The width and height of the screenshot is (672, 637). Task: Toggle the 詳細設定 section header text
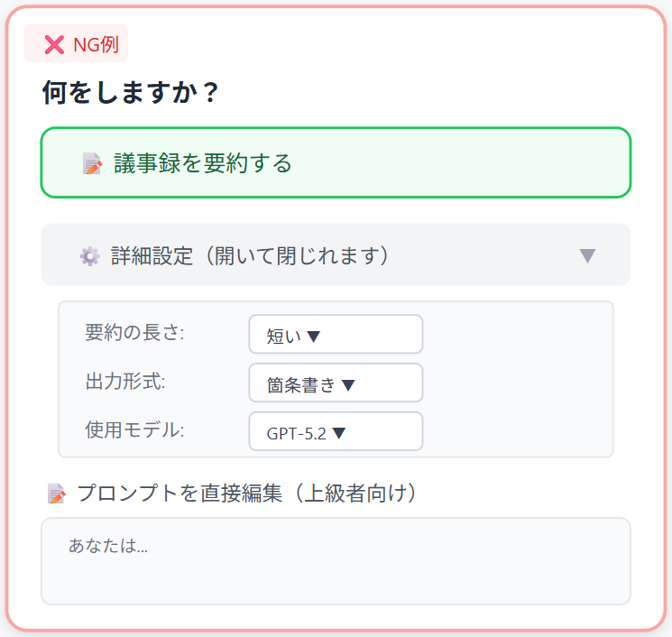(250, 255)
